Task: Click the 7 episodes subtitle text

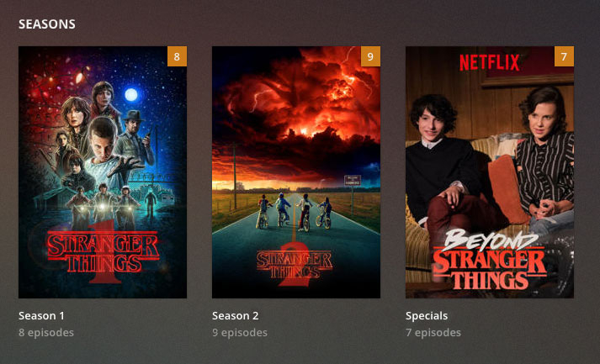Action: [433, 333]
